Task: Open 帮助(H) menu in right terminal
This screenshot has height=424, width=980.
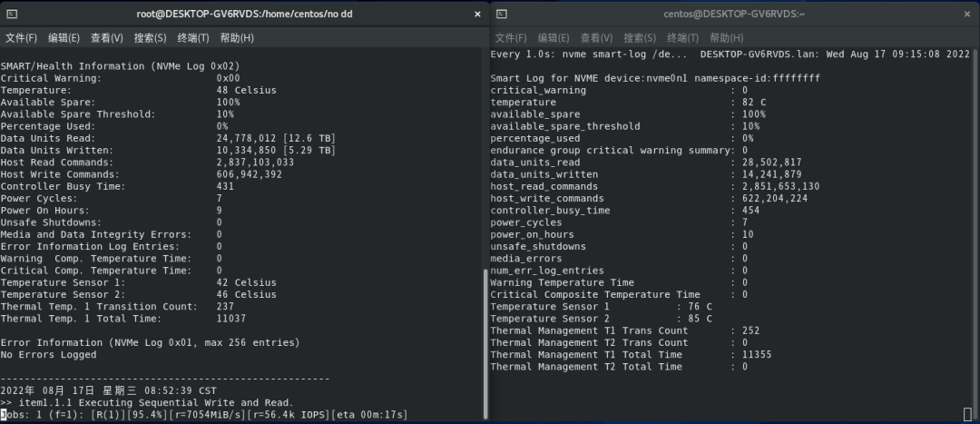Action: (727, 38)
